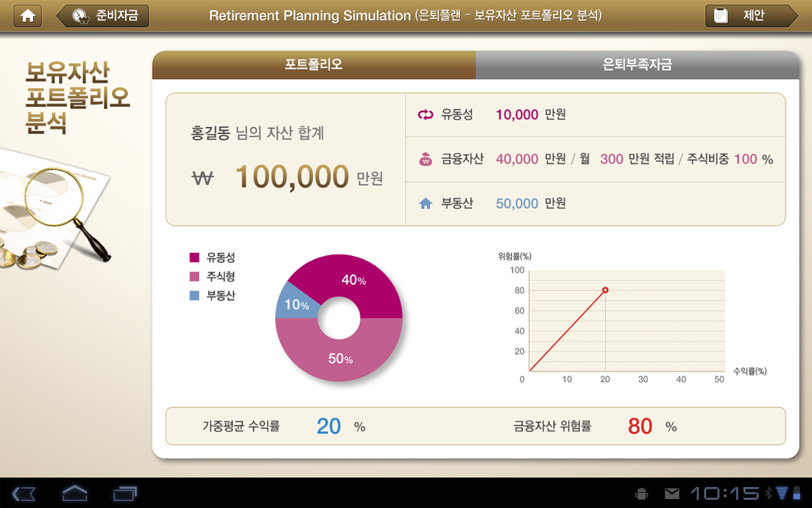Screen dimensions: 812x508
Task: Click the red data point on risk chart
Action: (604, 291)
